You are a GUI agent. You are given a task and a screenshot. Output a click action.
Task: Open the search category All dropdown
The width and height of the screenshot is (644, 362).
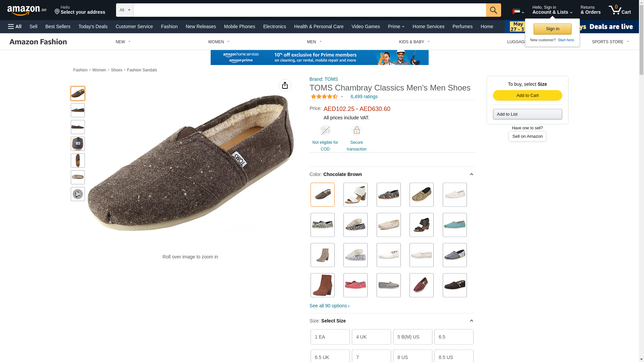124,10
